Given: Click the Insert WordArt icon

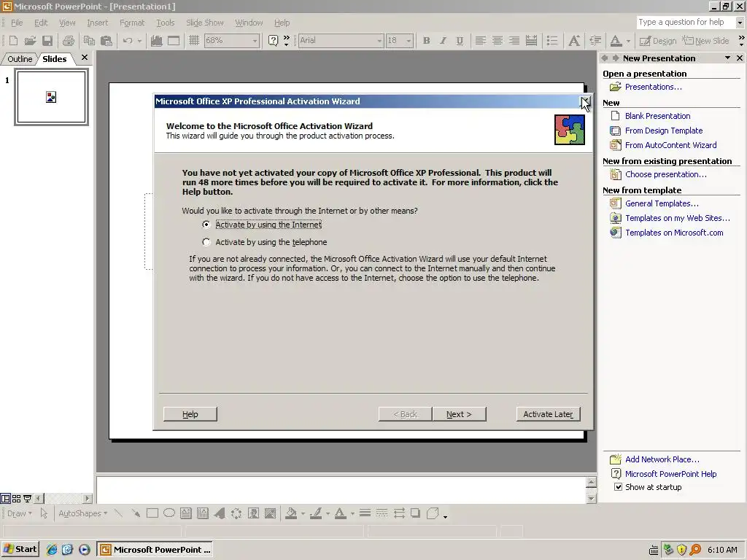Looking at the screenshot, I should pyautogui.click(x=220, y=513).
